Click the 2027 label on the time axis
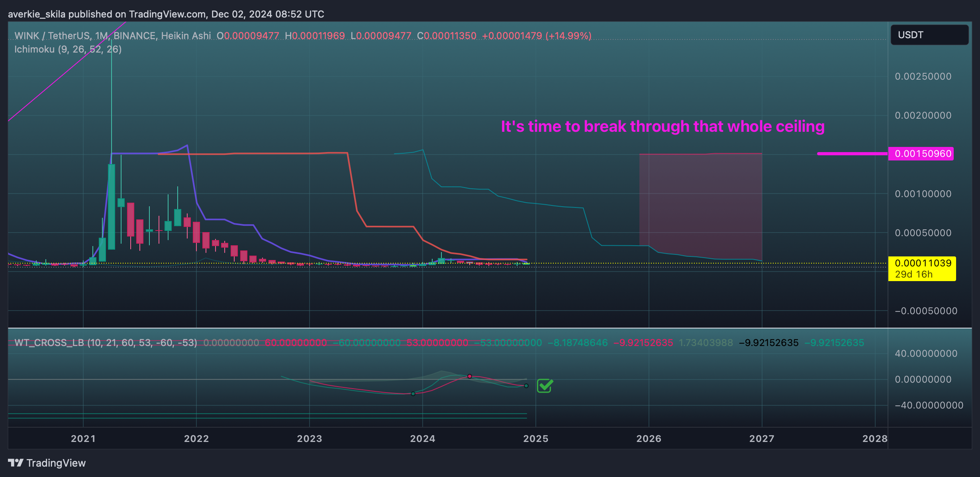The height and width of the screenshot is (477, 980). [x=762, y=439]
